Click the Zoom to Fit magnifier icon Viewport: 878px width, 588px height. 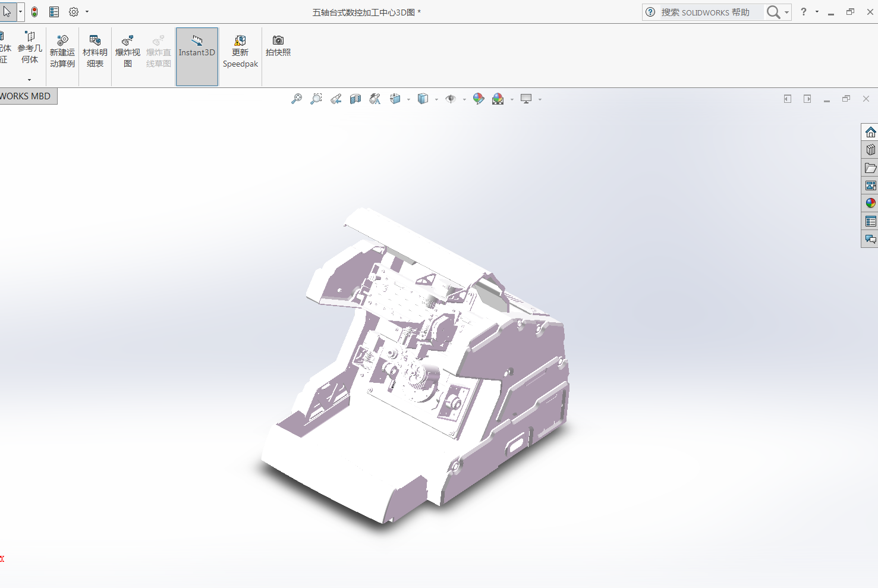tap(296, 99)
